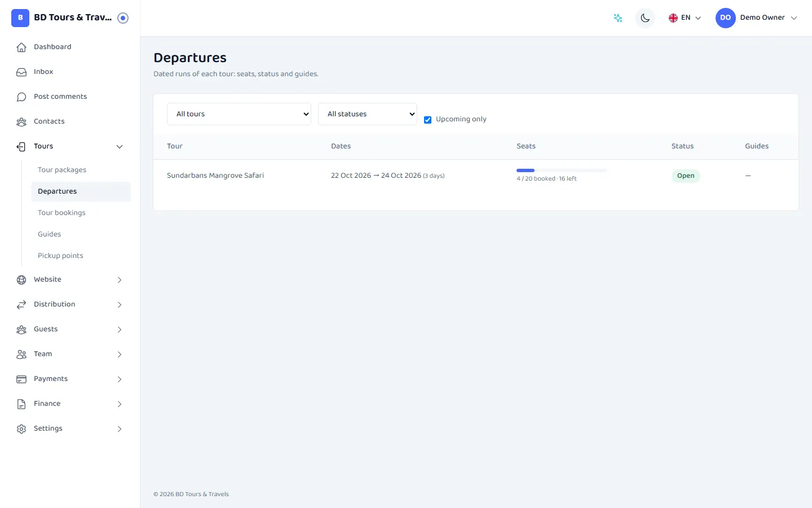812x508 pixels.
Task: Click the BD Tours & Travels logo icon
Action: coord(20,18)
